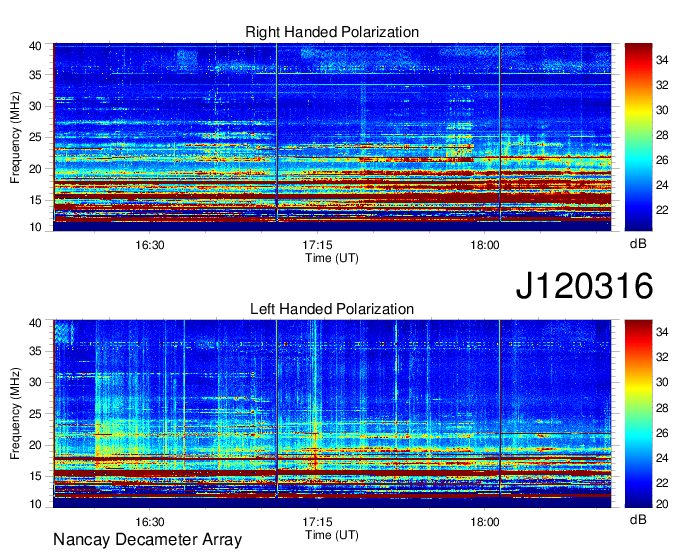Click the bottom colorbar 28 dB label
The height and width of the screenshot is (552, 680).
pos(662,408)
